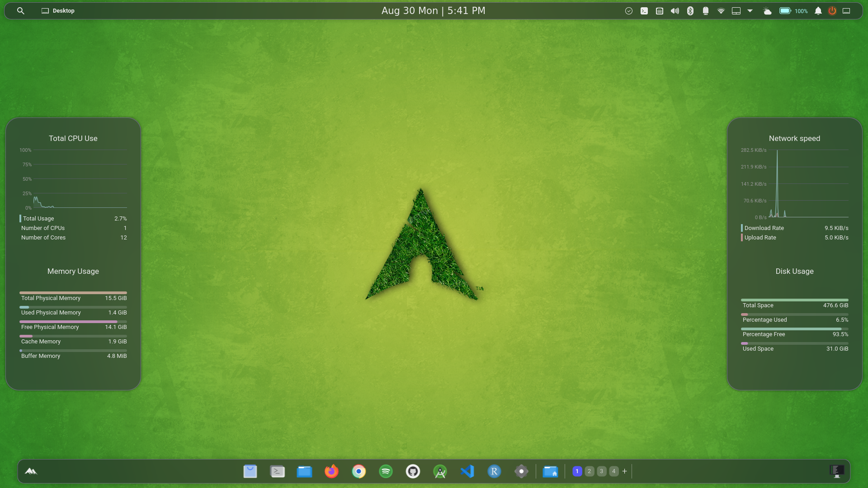Viewport: 868px width, 488px height.
Task: Open the grey settings-style dock icon
Action: [x=521, y=471]
